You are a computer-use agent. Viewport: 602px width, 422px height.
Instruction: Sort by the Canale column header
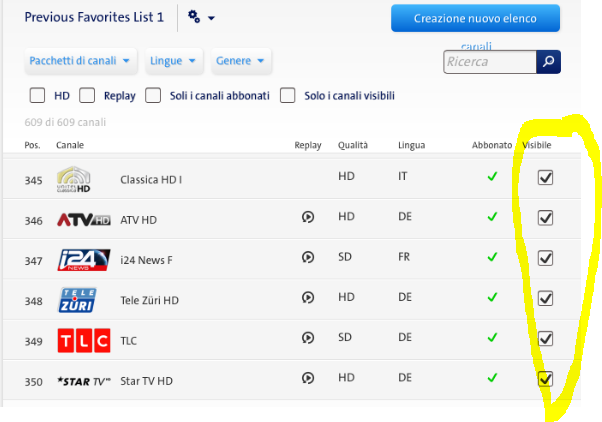pos(70,146)
